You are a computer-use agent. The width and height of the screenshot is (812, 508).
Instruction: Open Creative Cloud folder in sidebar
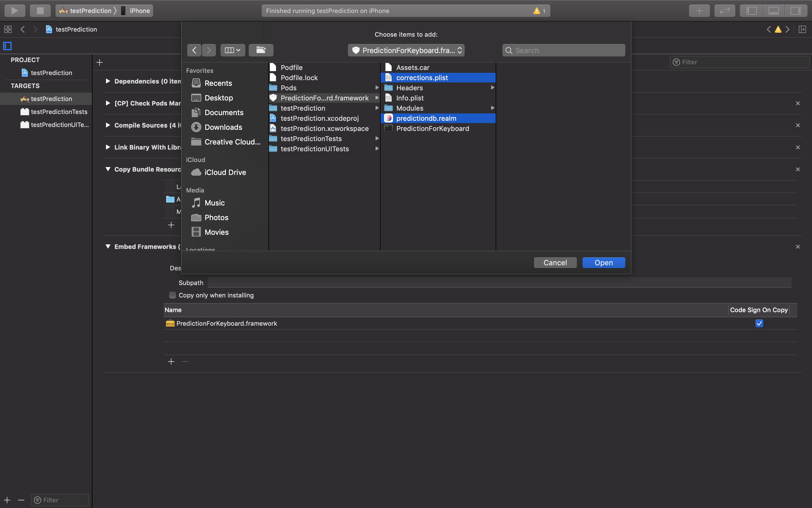(232, 142)
